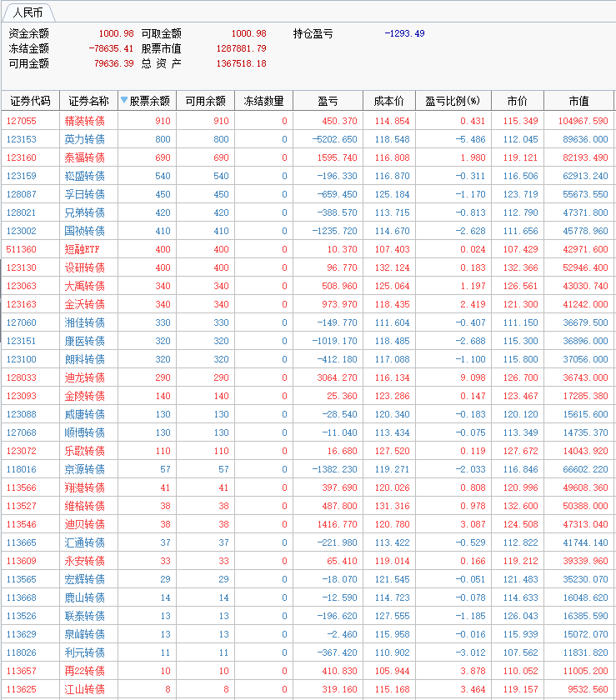Sort by 盈亏比例(%) column header

coord(453,101)
